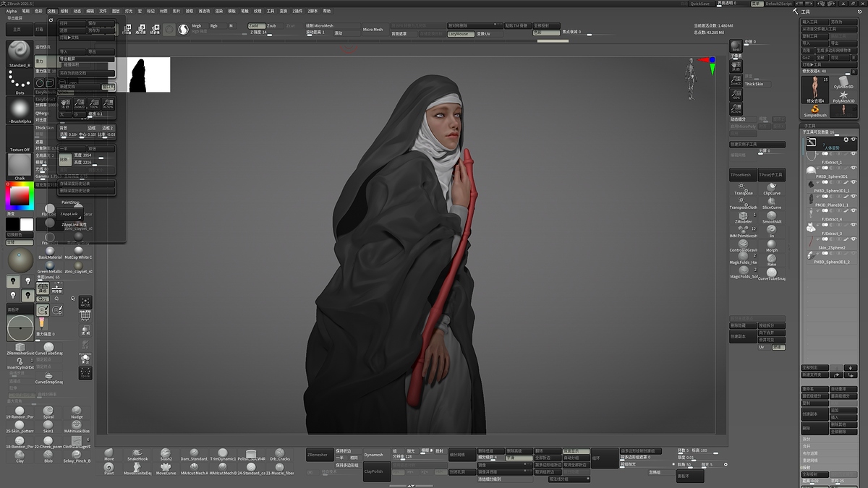Open the Dots stroke type selector
Screen dimensions: 868x488
tap(20, 82)
